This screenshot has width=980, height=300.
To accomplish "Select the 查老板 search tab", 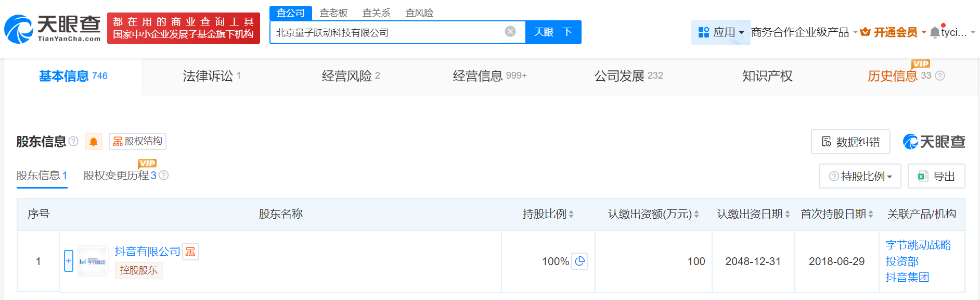I will tap(333, 12).
